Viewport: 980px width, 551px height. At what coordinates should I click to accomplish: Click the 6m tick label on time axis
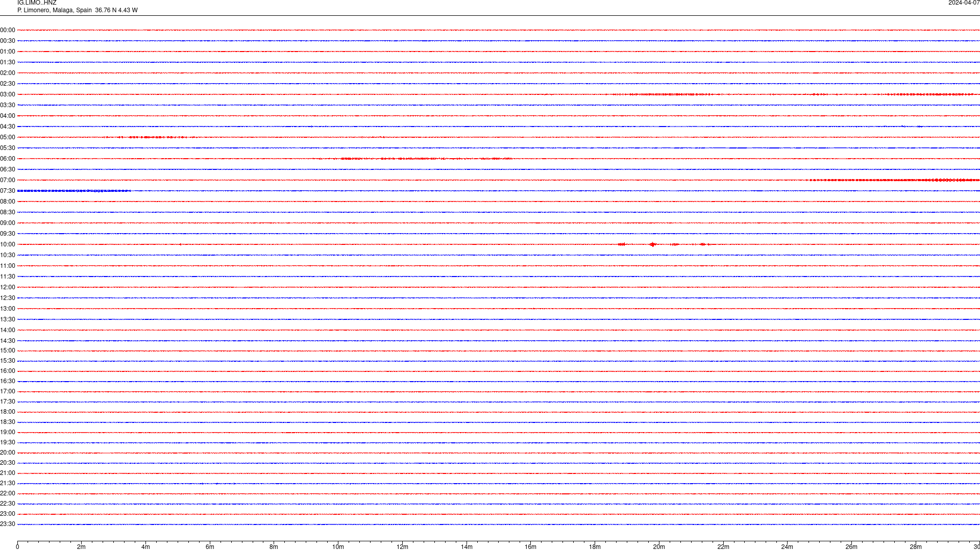coord(210,547)
